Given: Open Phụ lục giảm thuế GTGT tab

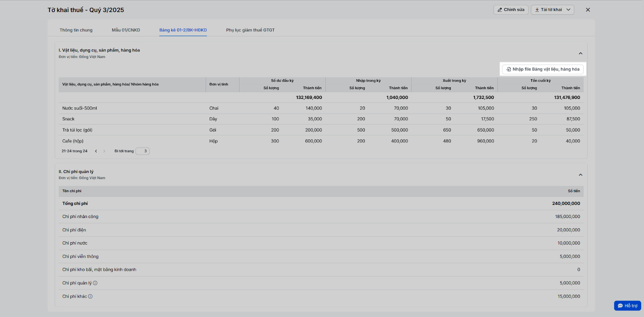Looking at the screenshot, I should point(250,30).
